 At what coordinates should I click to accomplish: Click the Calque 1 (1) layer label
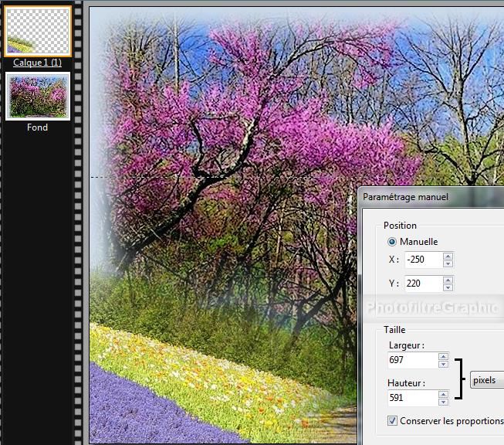pos(37,63)
